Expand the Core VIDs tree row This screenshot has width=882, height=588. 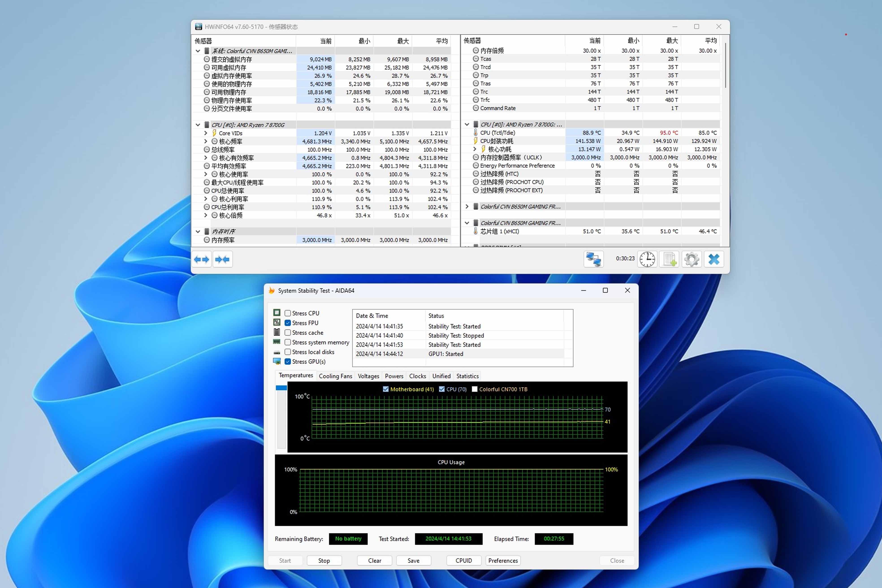(205, 133)
